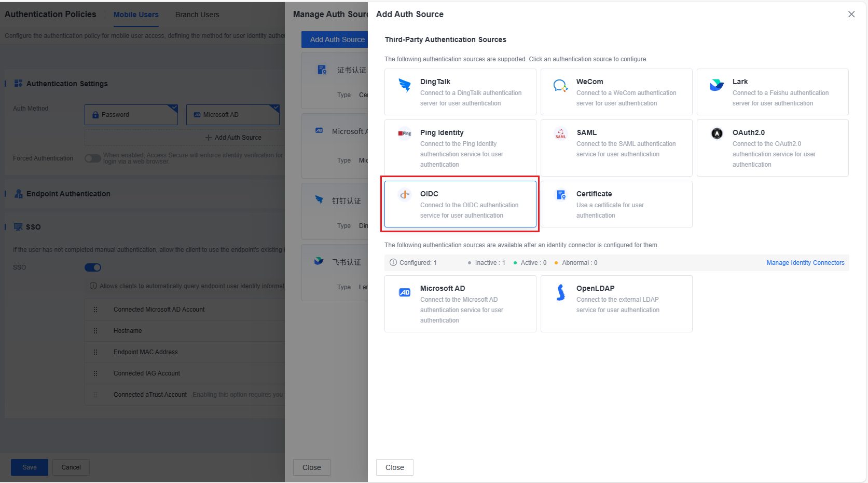
Task: Click the SAML logo icon
Action: tap(561, 133)
